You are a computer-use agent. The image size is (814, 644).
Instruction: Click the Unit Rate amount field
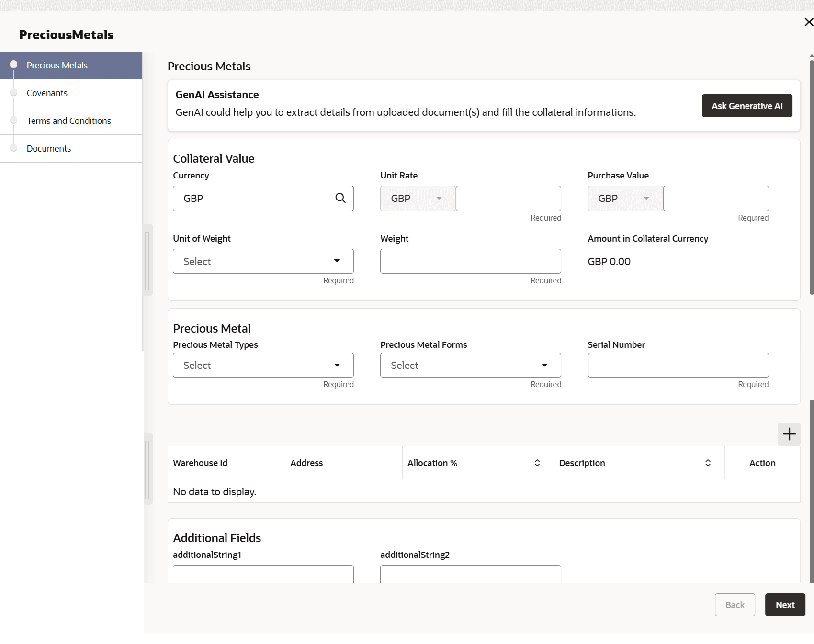(508, 198)
